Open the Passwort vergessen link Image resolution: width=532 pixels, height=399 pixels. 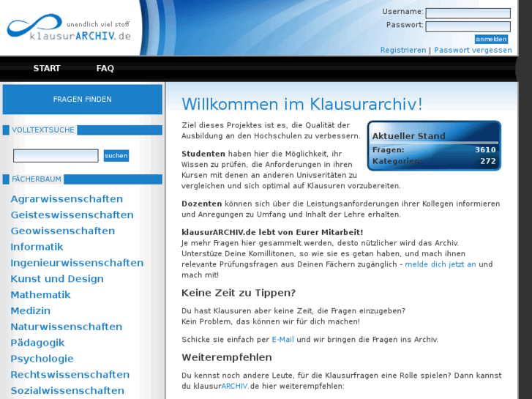click(473, 50)
